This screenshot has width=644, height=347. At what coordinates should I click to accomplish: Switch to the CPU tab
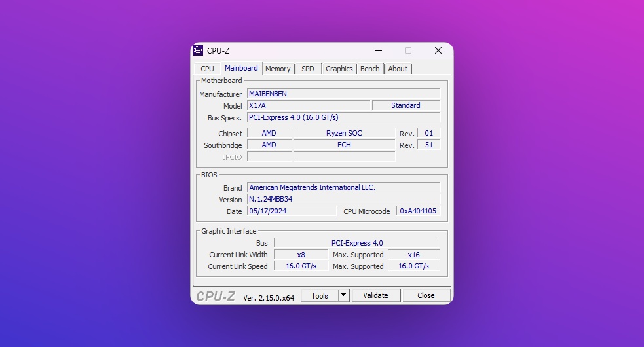click(x=207, y=69)
